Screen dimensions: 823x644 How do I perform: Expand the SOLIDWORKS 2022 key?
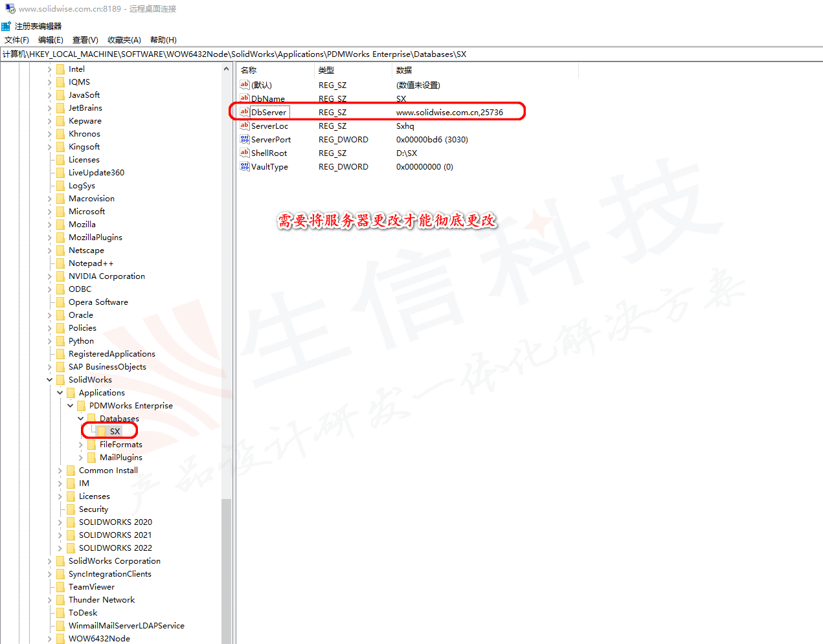point(60,548)
